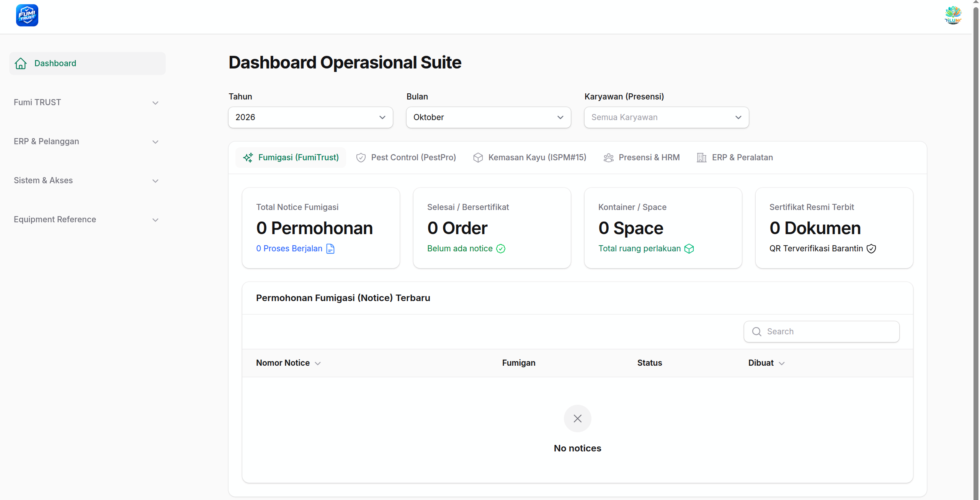This screenshot has width=980, height=500.
Task: Click the X icon above No notices
Action: (x=578, y=419)
